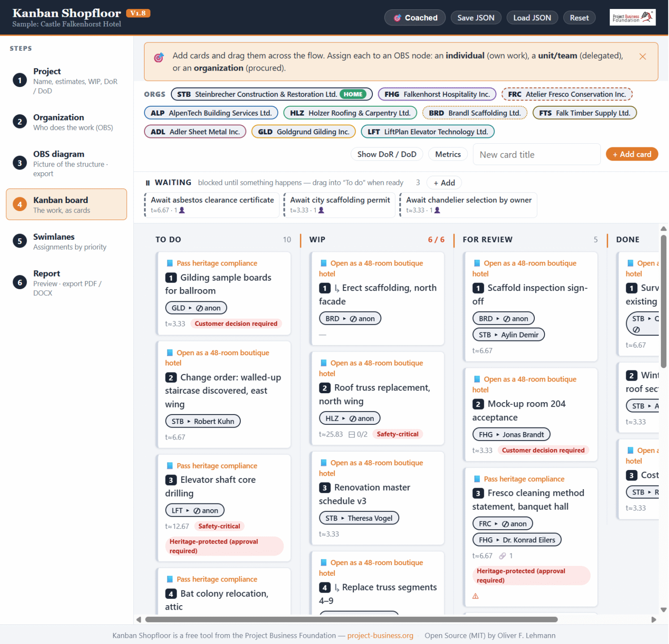Dismiss the coaching hint banner
The width and height of the screenshot is (669, 644).
(x=642, y=57)
